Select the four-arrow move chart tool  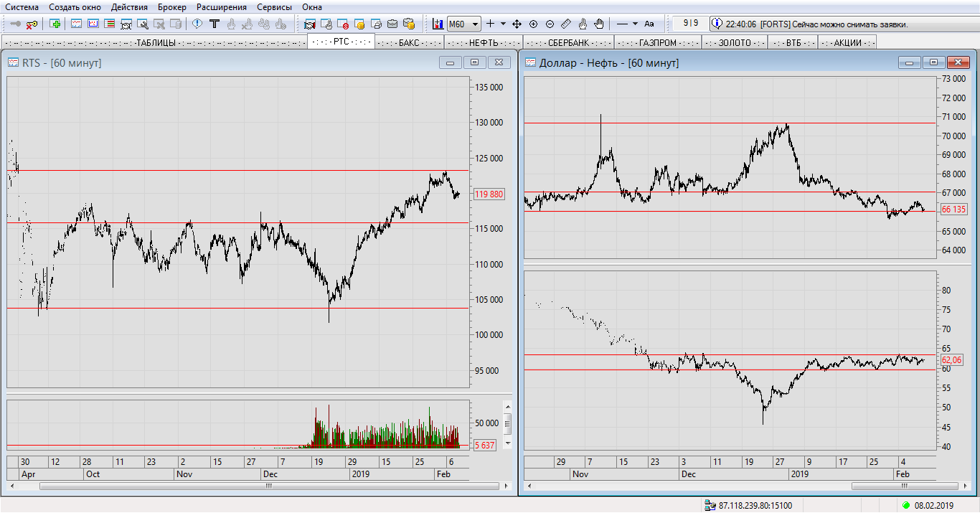coord(517,24)
